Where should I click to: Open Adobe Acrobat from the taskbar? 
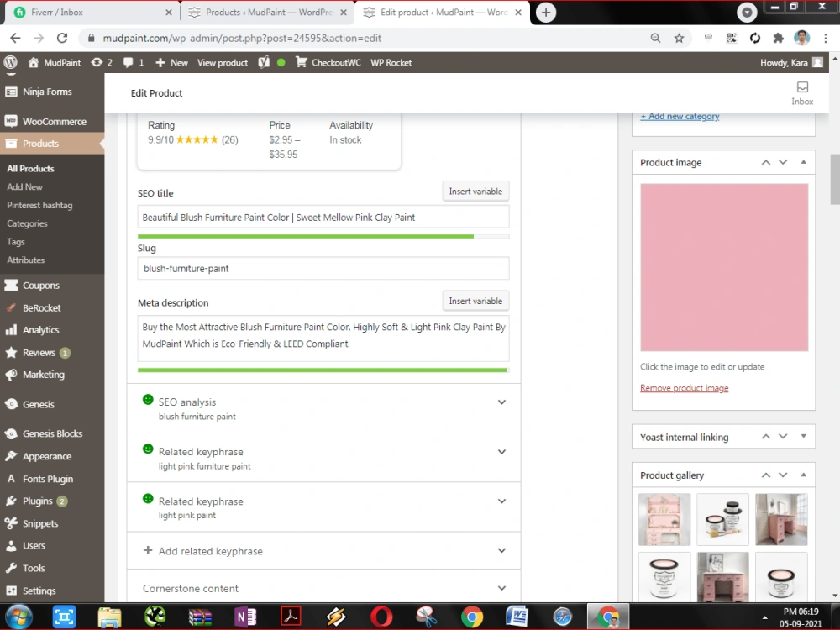(x=291, y=617)
